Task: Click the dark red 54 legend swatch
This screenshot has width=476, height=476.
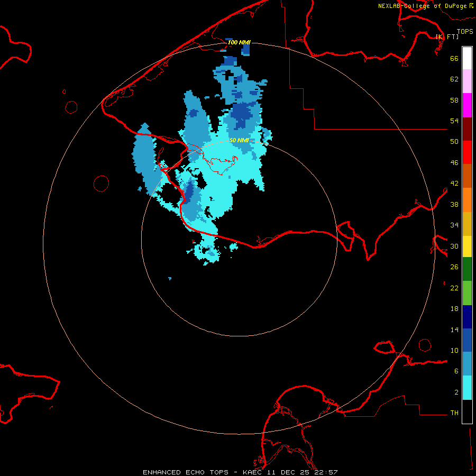Action: click(467, 129)
